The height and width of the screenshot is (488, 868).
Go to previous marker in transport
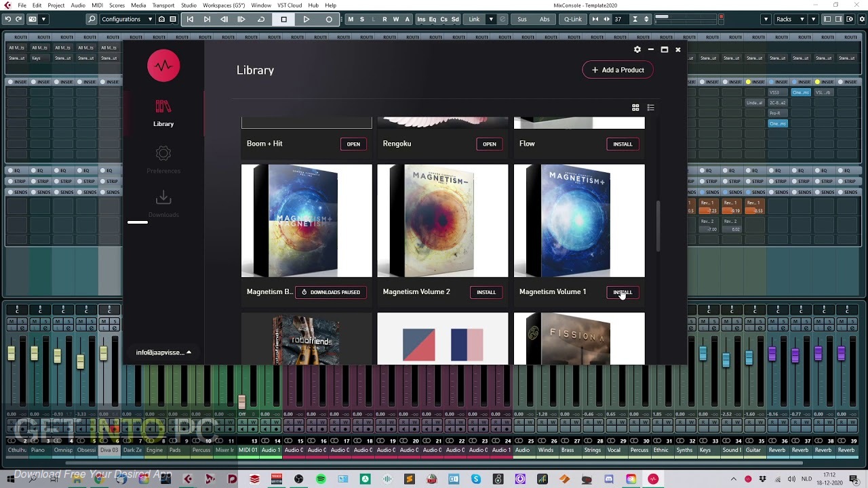click(190, 19)
